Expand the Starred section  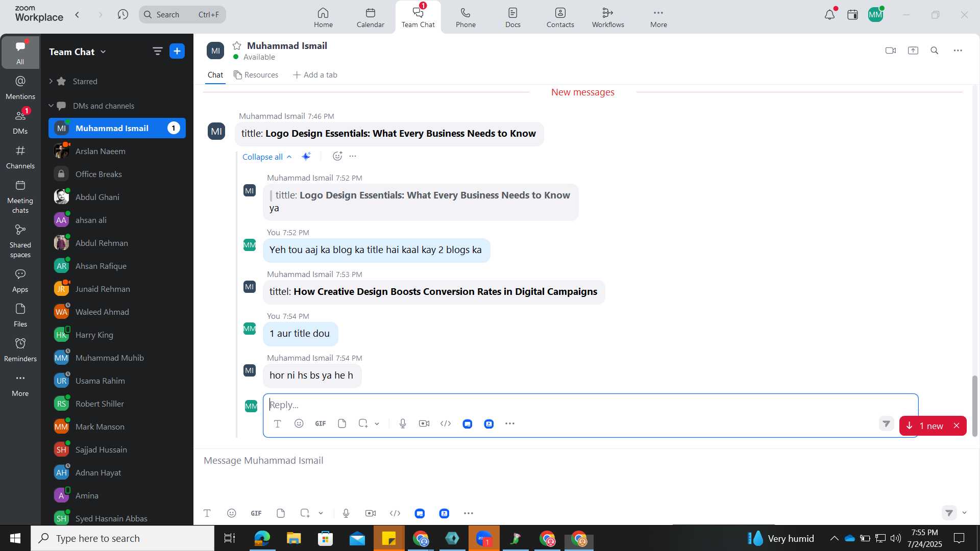51,81
